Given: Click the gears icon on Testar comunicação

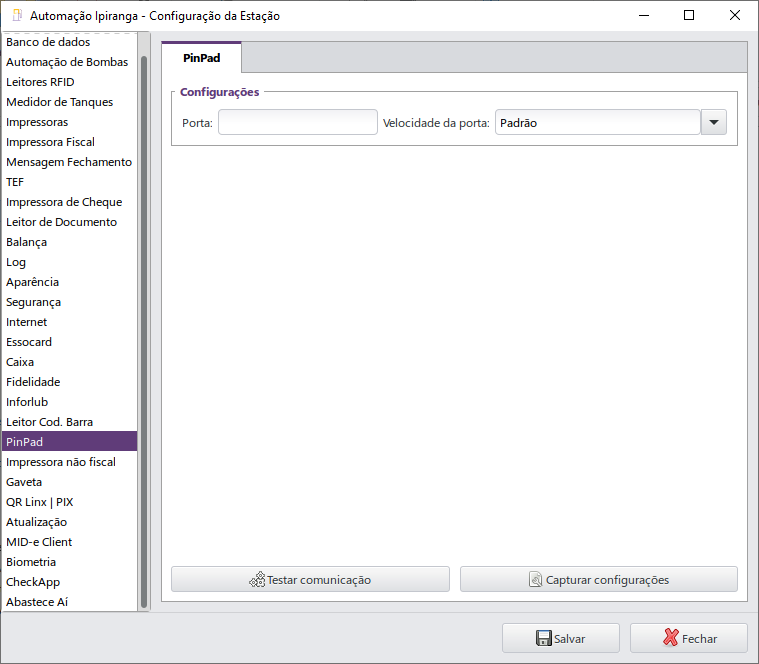Looking at the screenshot, I should (257, 579).
